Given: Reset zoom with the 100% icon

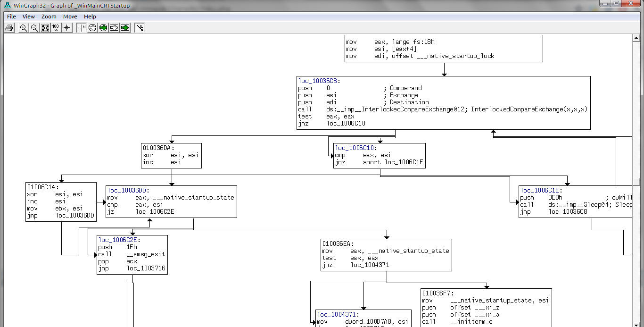Looking at the screenshot, I should (56, 28).
